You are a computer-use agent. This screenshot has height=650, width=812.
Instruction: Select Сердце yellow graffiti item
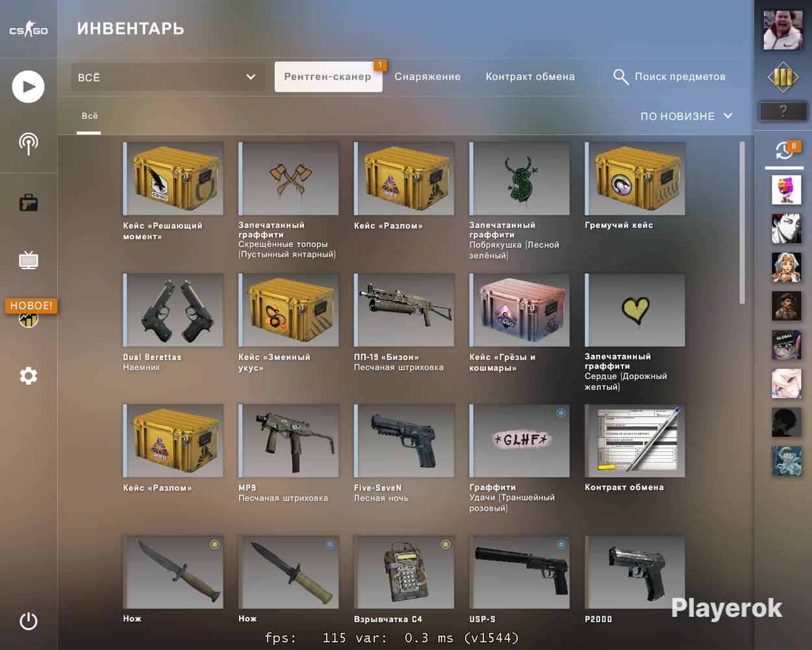[x=635, y=310]
